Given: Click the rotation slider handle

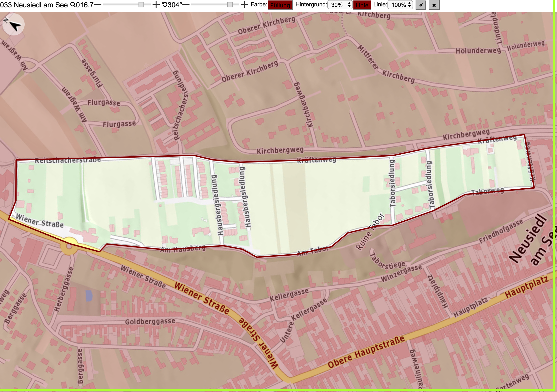Looking at the screenshot, I should pyautogui.click(x=230, y=5).
